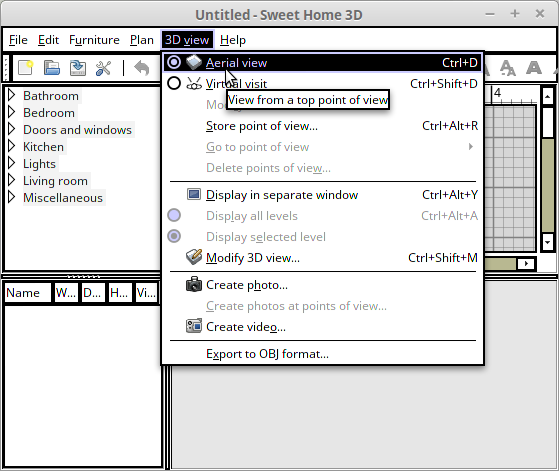Choose Modify 3D view entry

323,257
